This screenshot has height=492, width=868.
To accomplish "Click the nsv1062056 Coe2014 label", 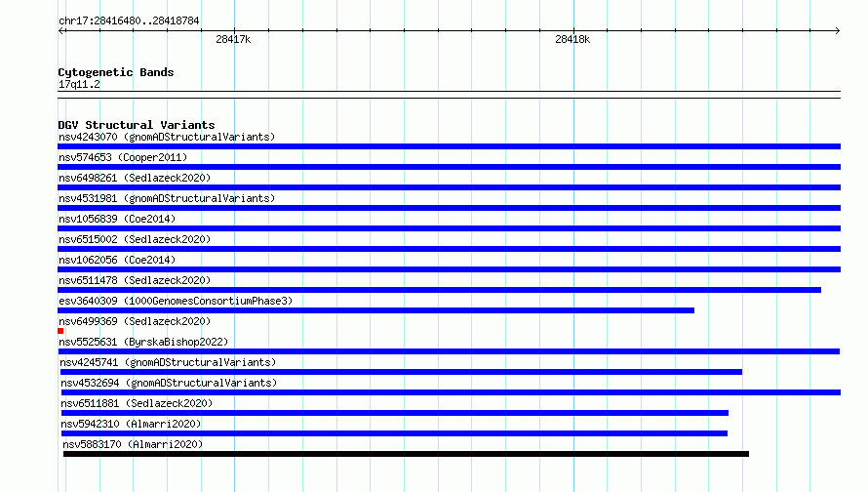I will click(x=117, y=260).
